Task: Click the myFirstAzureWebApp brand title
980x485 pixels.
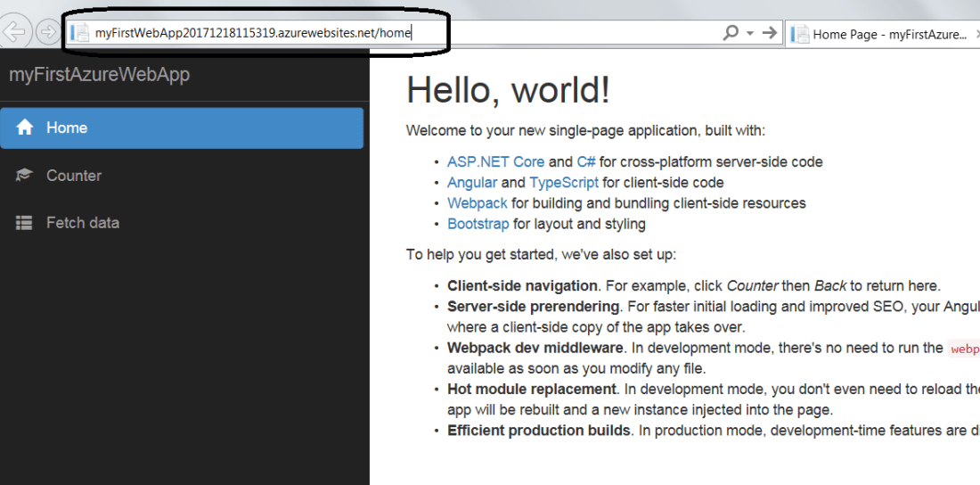Action: tap(99, 74)
